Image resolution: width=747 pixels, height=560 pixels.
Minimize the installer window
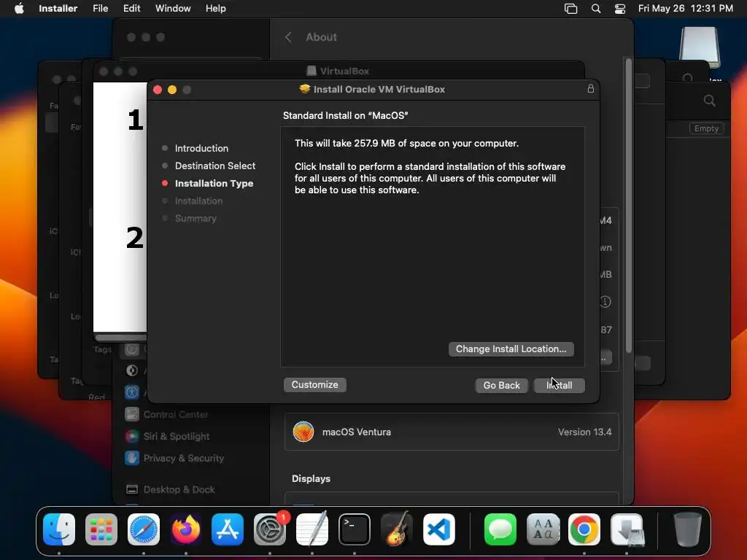tap(172, 90)
